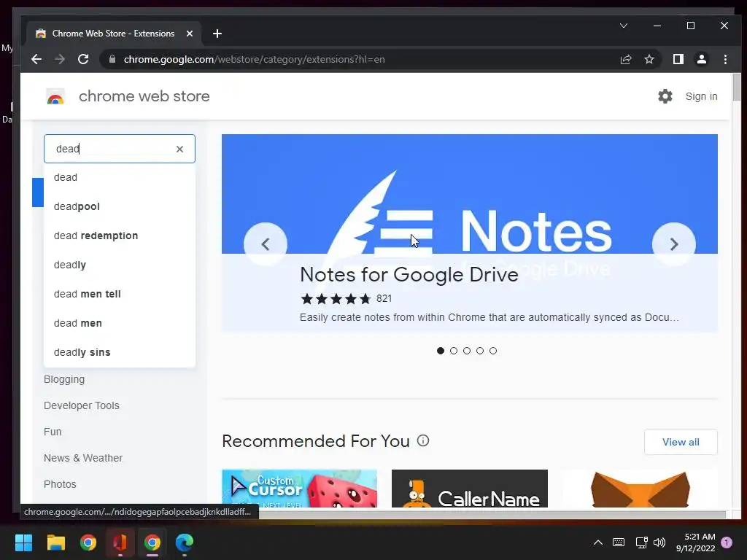Click the forward navigation arrow
Screen dimensions: 747x560
tap(60, 60)
